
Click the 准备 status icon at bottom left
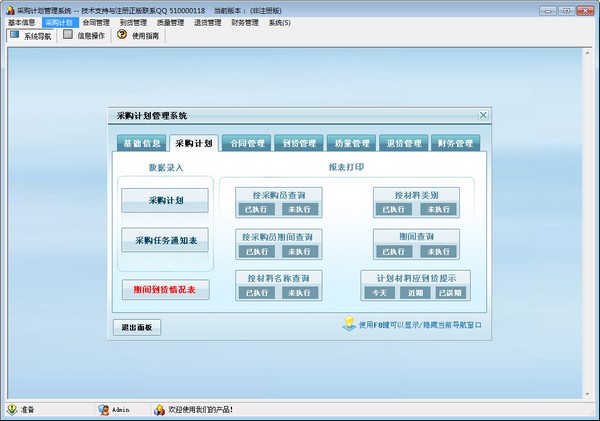(x=10, y=410)
